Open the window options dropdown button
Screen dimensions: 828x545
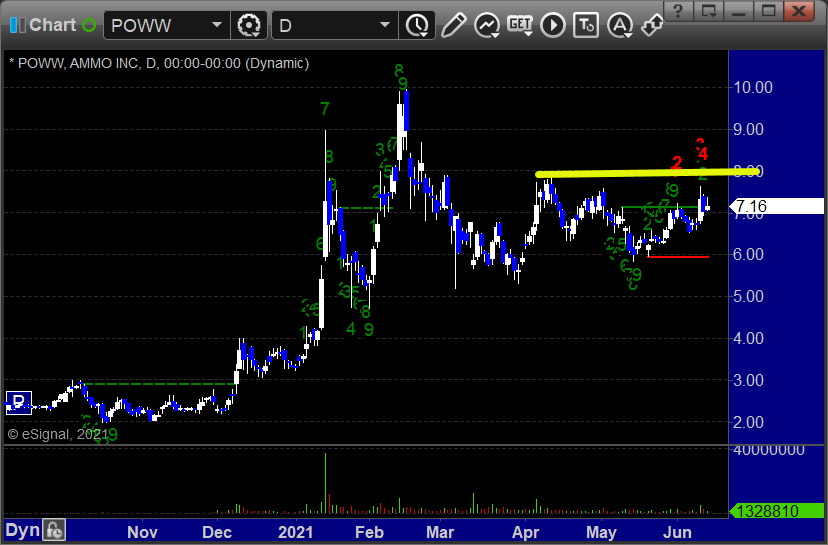coord(709,10)
